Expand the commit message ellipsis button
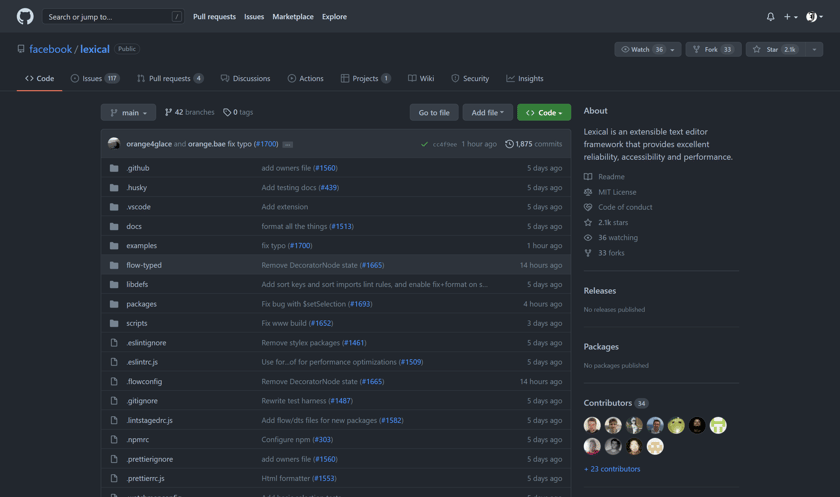The width and height of the screenshot is (840, 497). [288, 145]
